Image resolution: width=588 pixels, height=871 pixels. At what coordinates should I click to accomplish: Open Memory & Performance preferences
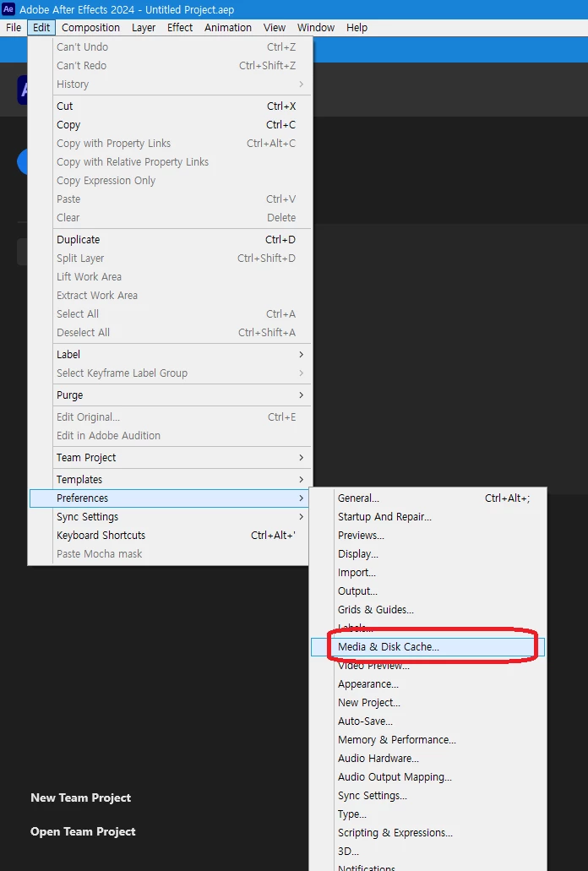tap(427, 740)
